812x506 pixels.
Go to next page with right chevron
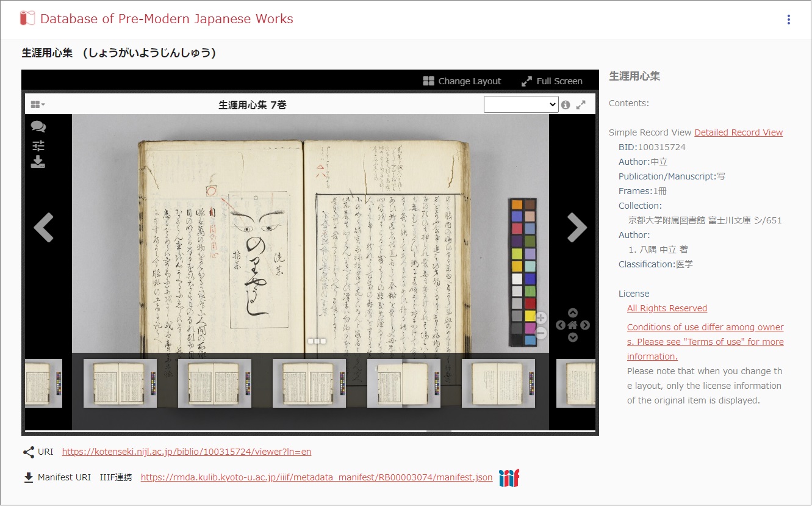(x=577, y=228)
